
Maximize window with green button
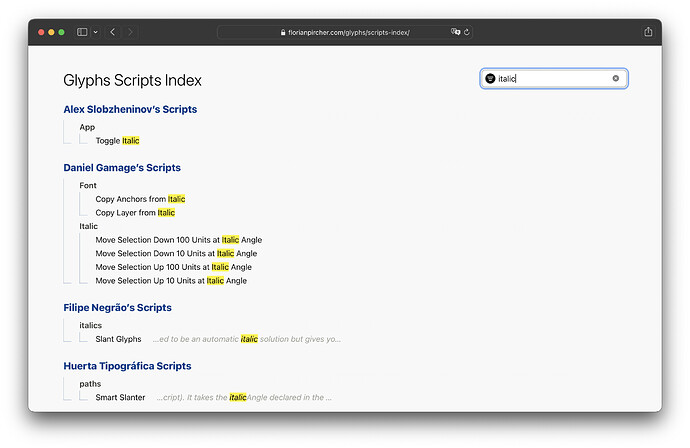(62, 32)
